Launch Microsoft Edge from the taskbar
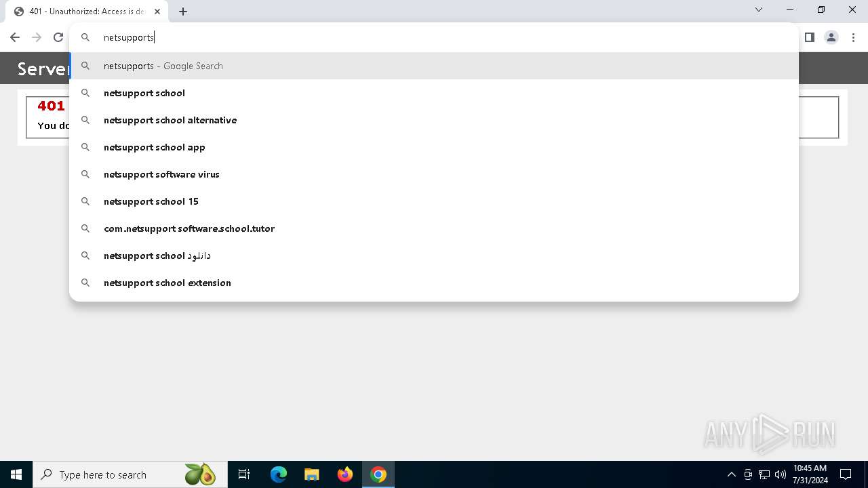Viewport: 868px width, 488px height. pos(279,474)
